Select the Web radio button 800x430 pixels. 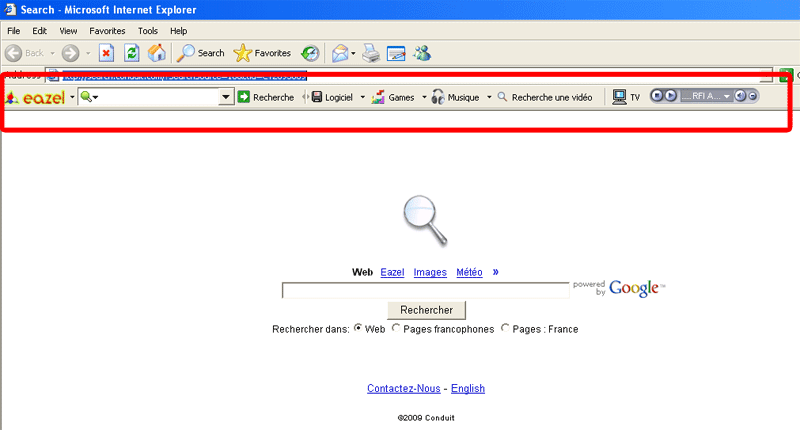[x=358, y=329]
